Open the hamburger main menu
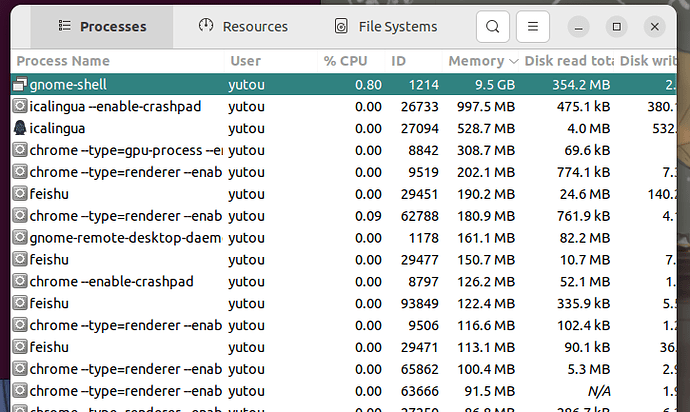 coord(533,27)
